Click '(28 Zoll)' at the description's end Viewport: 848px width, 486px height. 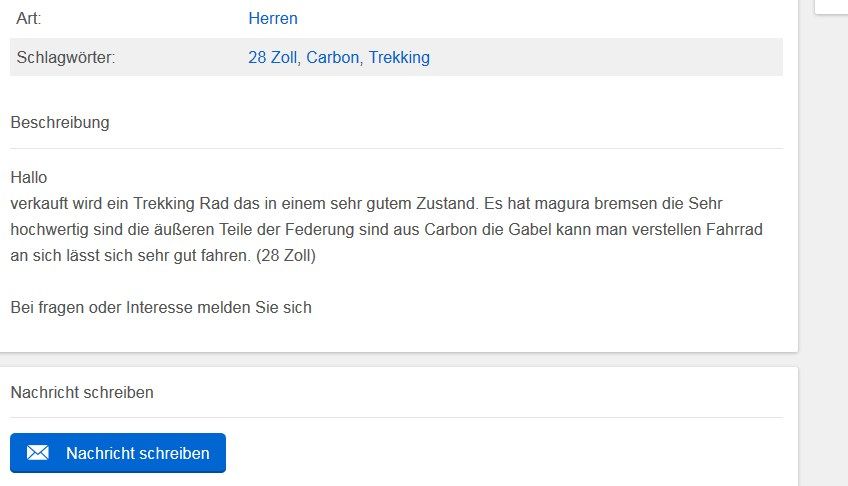click(x=286, y=255)
